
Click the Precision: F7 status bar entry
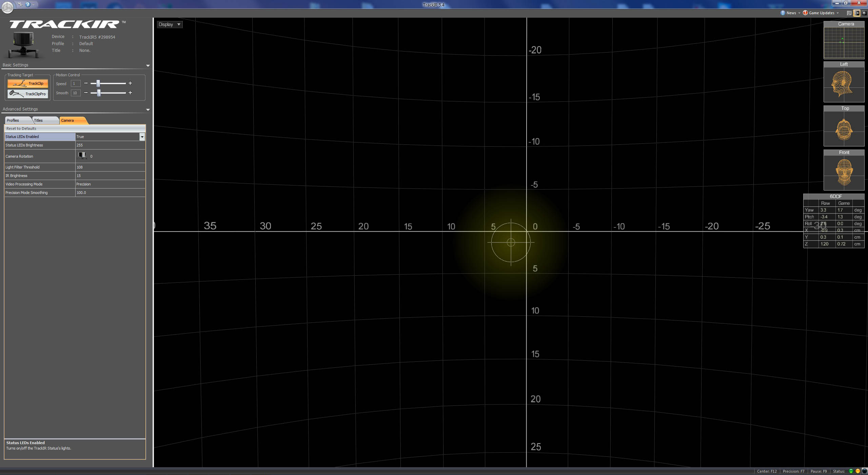793,471
